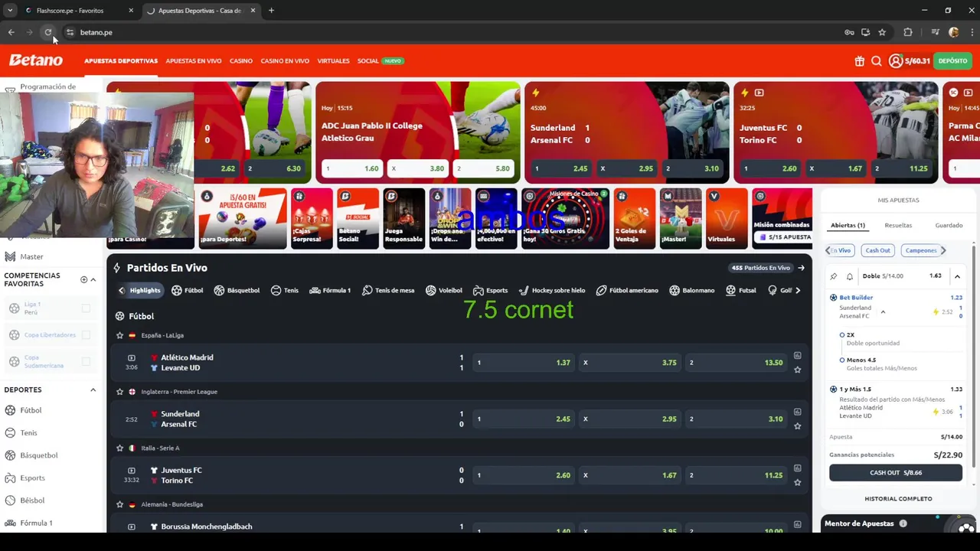Viewport: 980px width, 551px height.
Task: Reload the page with browser refresh button
Action: 48,32
